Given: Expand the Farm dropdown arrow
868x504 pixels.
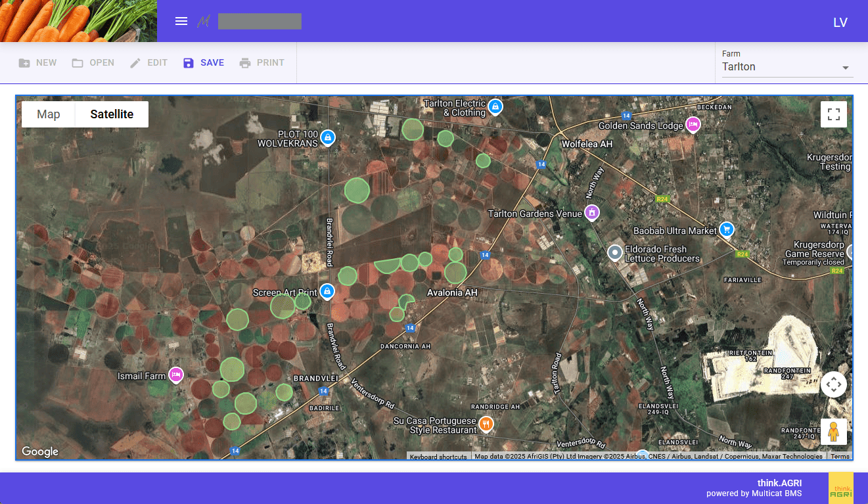Looking at the screenshot, I should tap(846, 68).
